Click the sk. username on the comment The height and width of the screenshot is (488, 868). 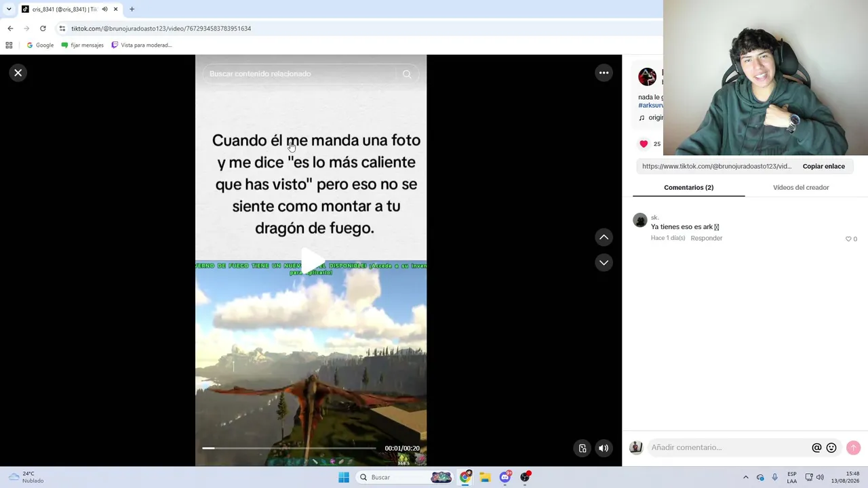pos(654,218)
